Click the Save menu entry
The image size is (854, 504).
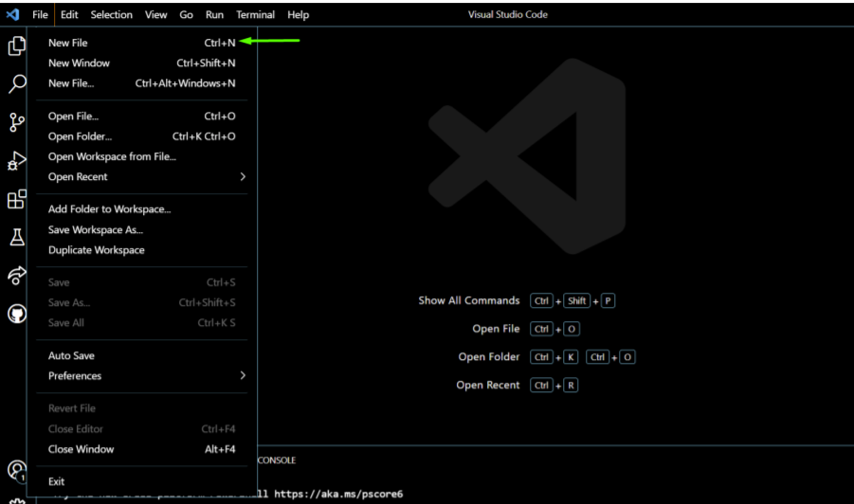[141, 282]
